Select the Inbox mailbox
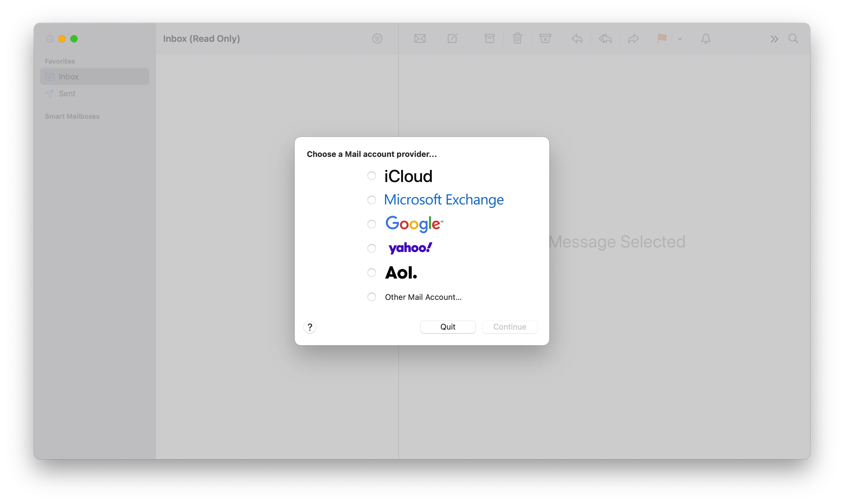 click(x=69, y=76)
